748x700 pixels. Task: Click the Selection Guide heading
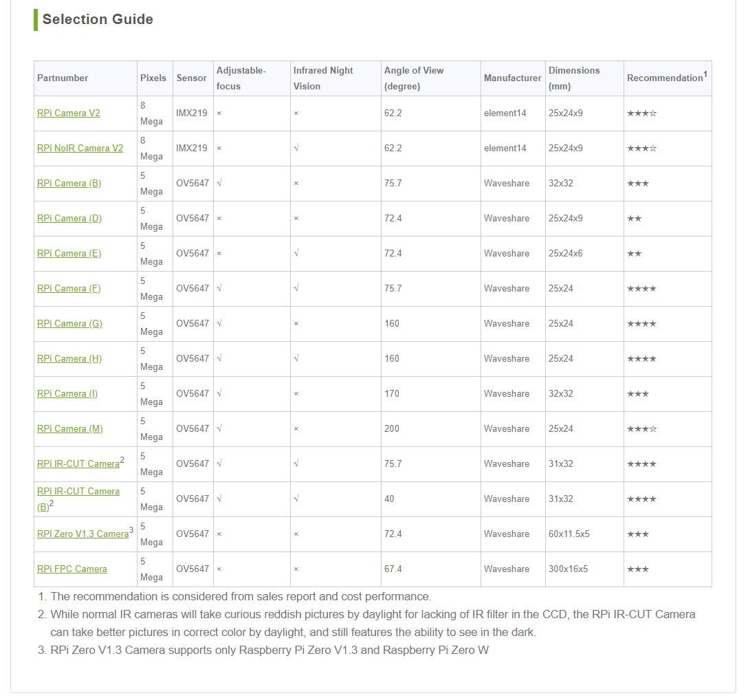pyautogui.click(x=98, y=19)
